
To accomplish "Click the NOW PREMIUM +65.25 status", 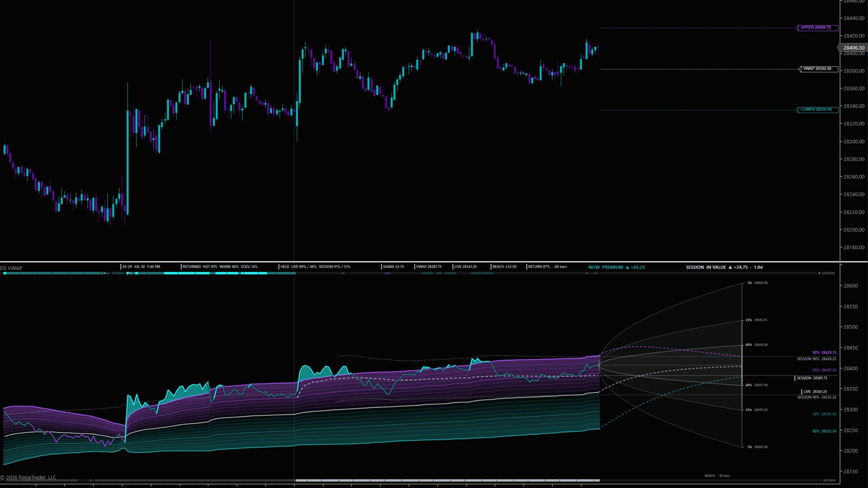I will point(616,267).
